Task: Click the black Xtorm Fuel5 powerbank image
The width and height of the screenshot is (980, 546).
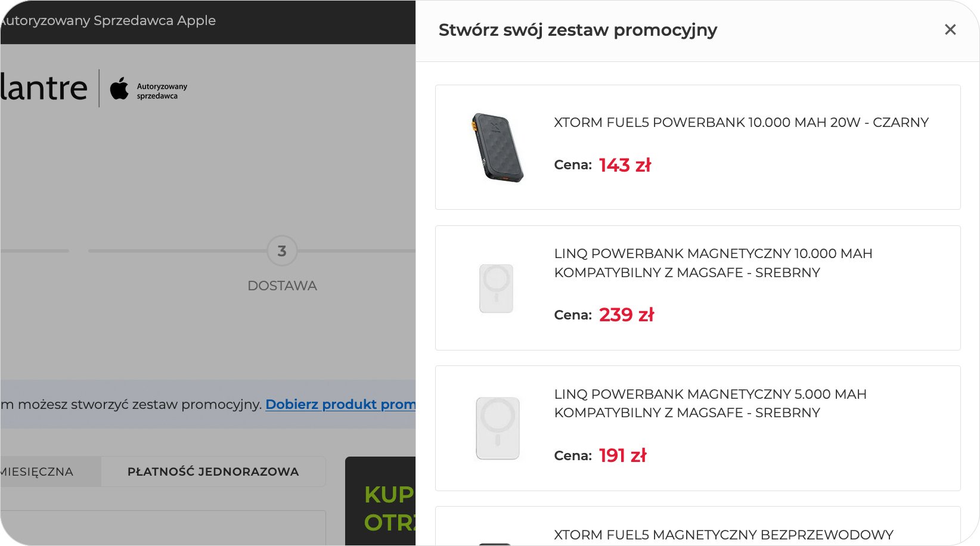Action: [x=497, y=148]
